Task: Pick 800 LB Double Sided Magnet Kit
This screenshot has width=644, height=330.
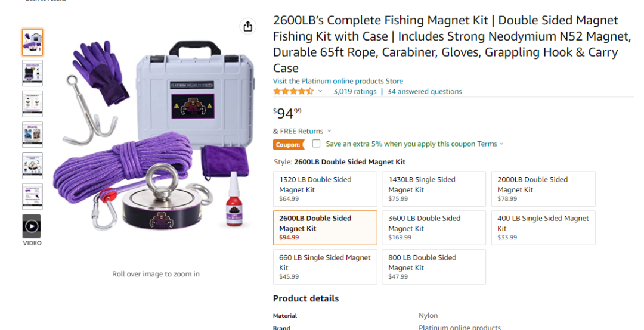Action: click(434, 267)
